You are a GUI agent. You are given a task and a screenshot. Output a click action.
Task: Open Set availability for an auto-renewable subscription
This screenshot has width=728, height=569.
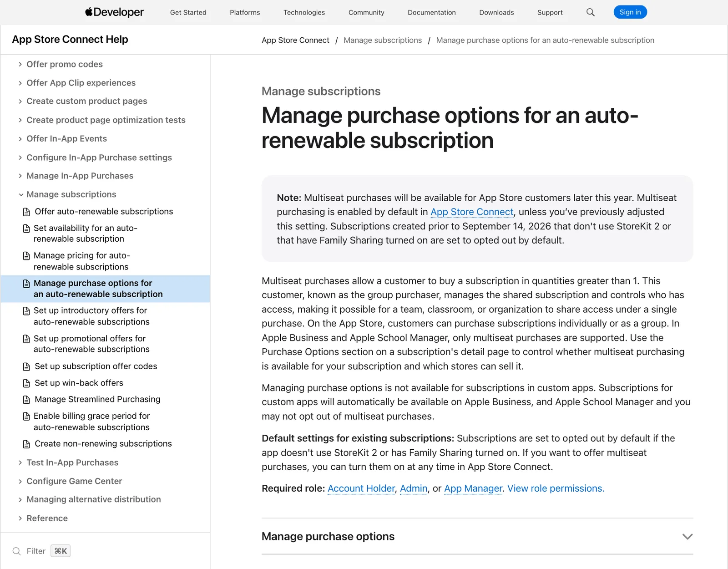coord(85,234)
